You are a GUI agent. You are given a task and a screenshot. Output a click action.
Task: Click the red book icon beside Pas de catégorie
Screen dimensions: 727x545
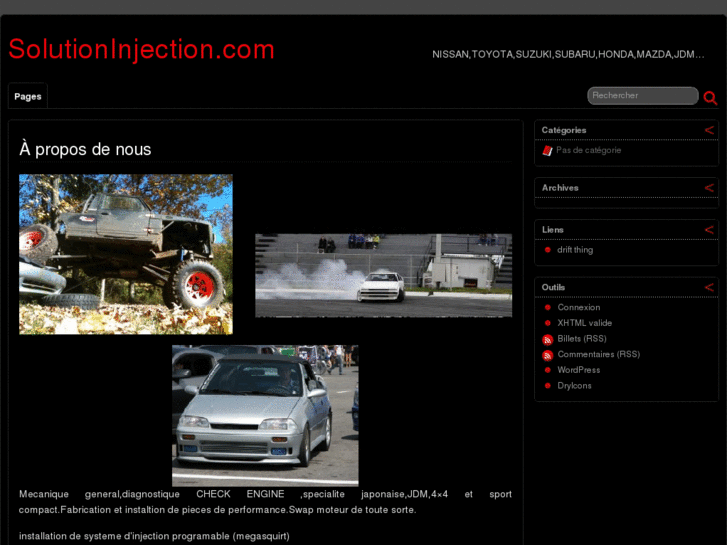(548, 151)
